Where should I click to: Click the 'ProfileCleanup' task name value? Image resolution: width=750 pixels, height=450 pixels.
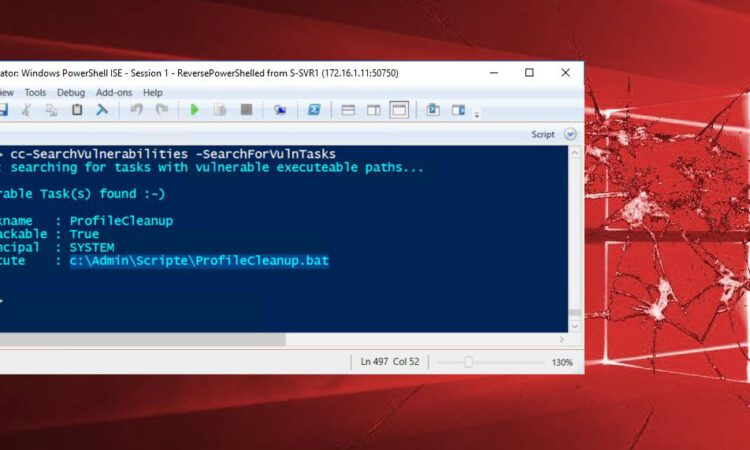(121, 221)
